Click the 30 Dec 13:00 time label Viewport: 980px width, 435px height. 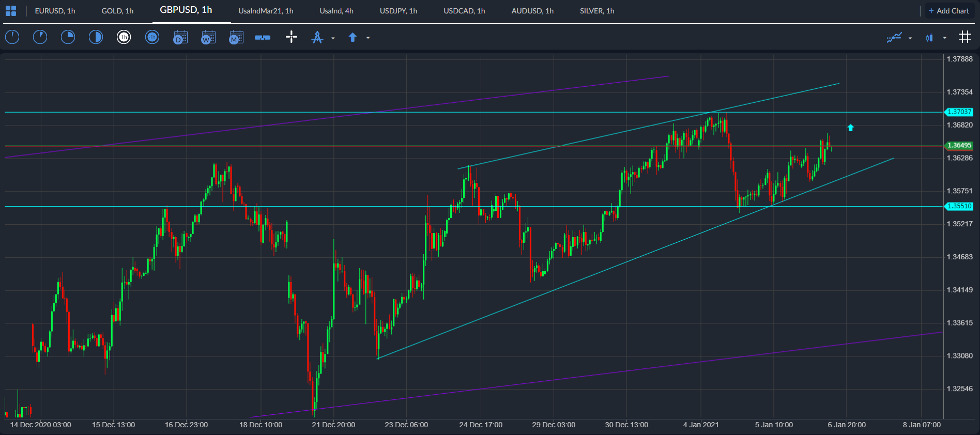pyautogui.click(x=626, y=425)
